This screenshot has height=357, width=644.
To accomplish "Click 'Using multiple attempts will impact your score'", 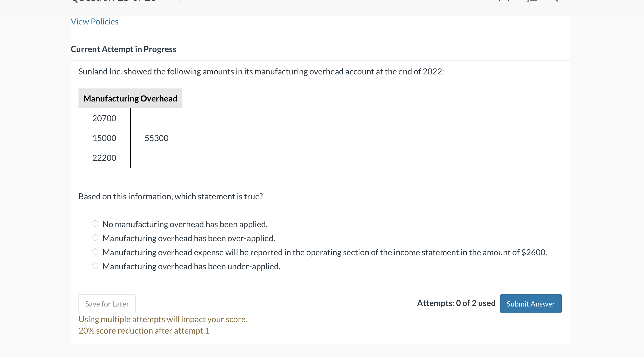I will click(x=163, y=319).
